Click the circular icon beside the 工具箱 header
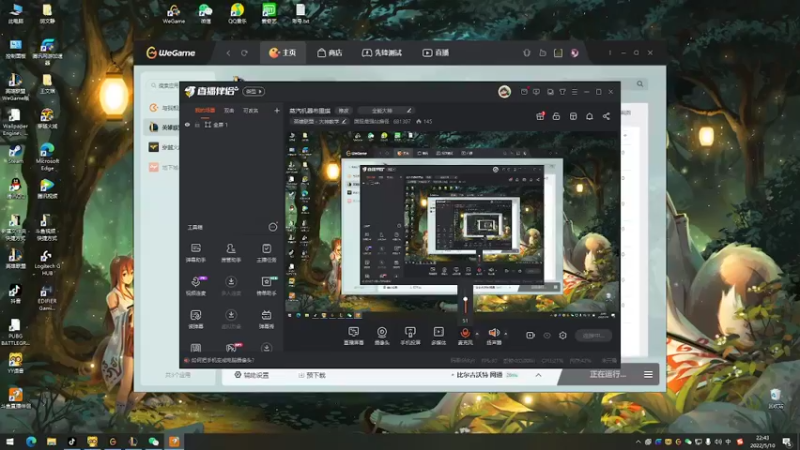The image size is (800, 450). (273, 227)
